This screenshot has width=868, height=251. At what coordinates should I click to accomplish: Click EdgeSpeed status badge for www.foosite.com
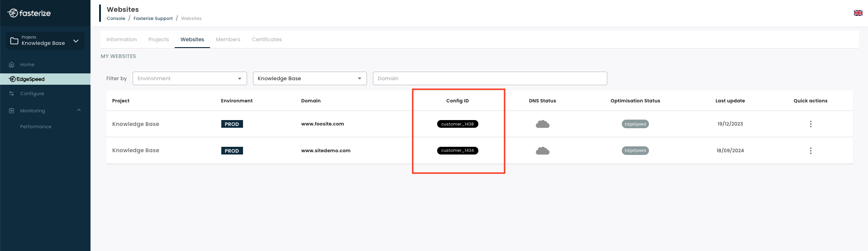[x=635, y=124]
